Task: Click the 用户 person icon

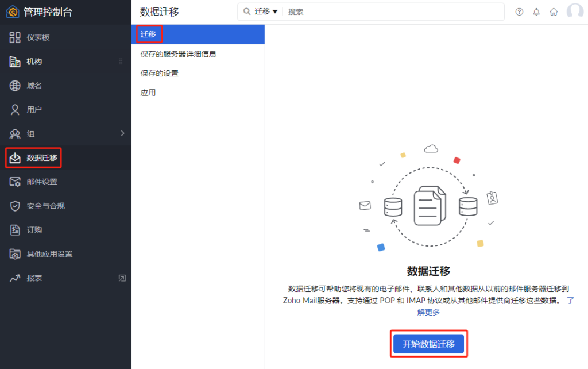Action: pyautogui.click(x=16, y=109)
